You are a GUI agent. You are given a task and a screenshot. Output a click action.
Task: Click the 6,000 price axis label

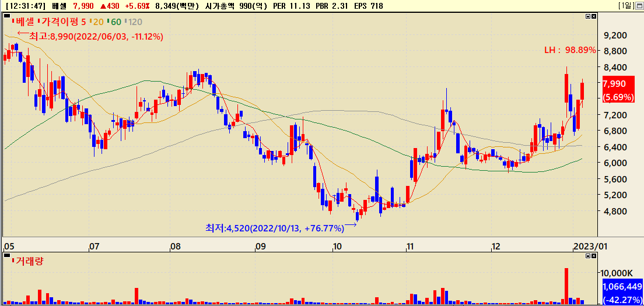pyautogui.click(x=614, y=163)
